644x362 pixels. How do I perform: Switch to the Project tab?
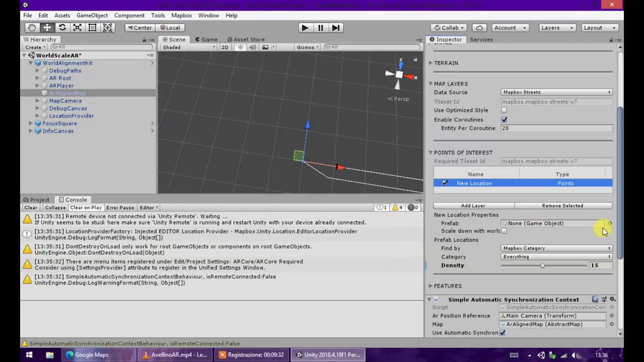[36, 200]
